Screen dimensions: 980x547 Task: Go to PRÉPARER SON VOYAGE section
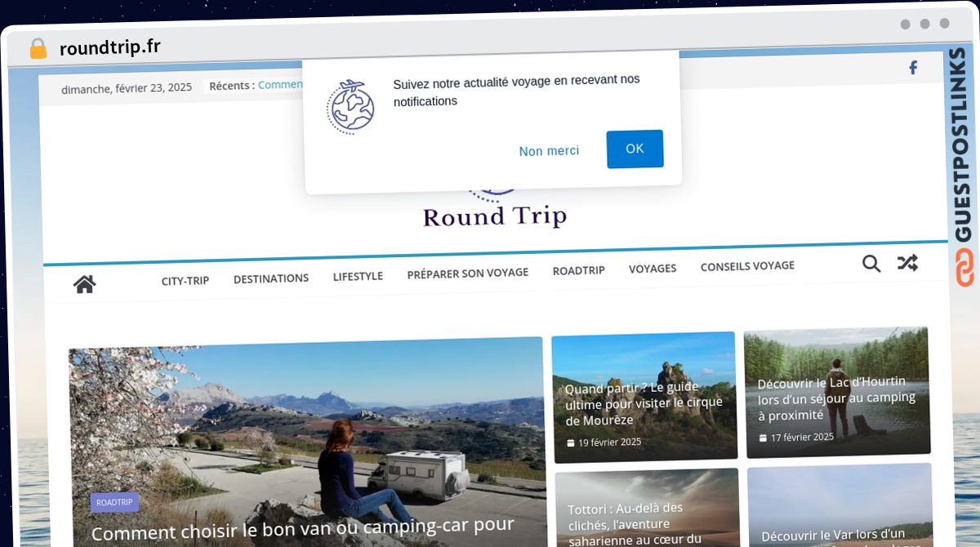click(468, 273)
